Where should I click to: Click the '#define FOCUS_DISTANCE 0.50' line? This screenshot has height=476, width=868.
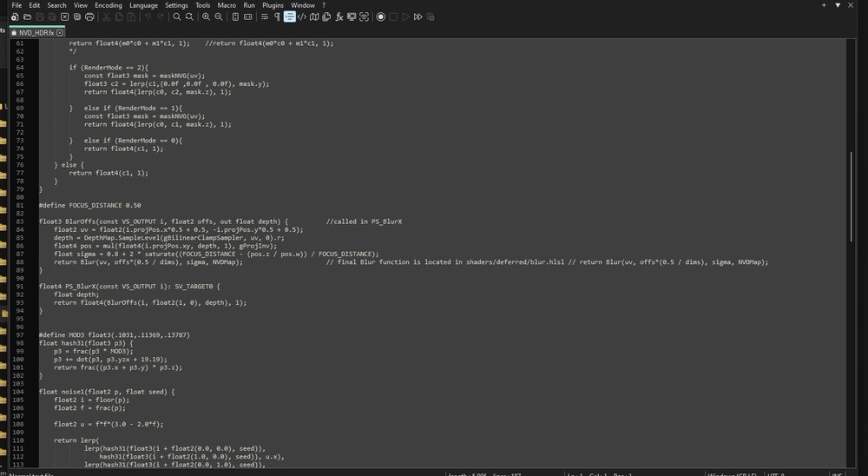(89, 205)
